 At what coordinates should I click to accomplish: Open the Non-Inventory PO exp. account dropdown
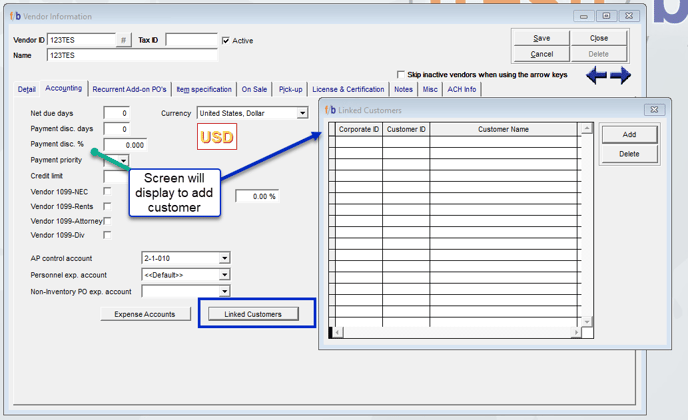point(224,291)
